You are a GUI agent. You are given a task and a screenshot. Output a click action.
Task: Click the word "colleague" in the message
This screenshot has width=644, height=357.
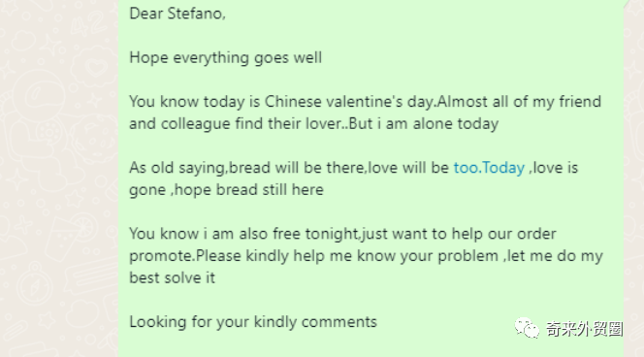(x=196, y=124)
